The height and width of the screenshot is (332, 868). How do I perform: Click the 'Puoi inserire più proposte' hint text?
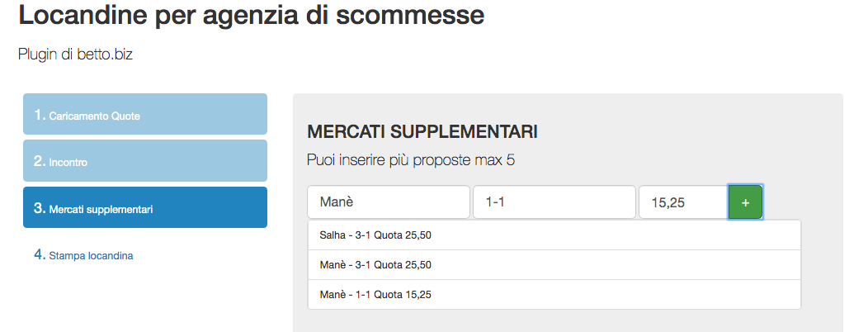point(411,160)
